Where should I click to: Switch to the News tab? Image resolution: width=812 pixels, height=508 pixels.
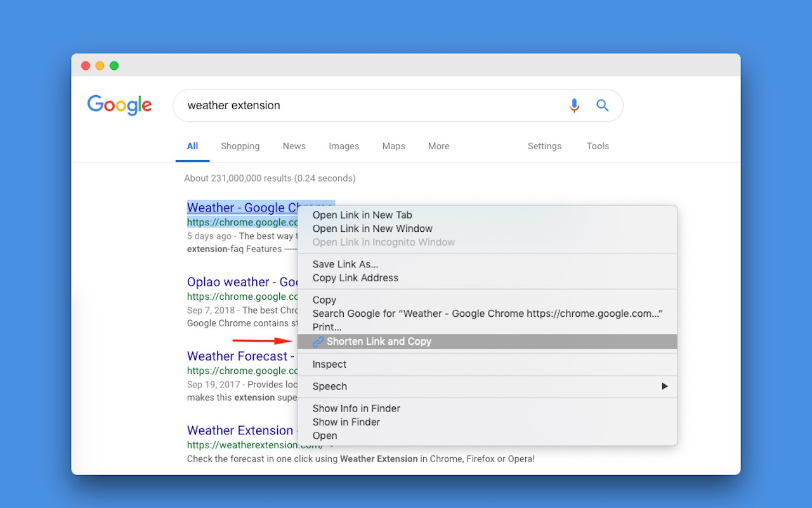(294, 146)
